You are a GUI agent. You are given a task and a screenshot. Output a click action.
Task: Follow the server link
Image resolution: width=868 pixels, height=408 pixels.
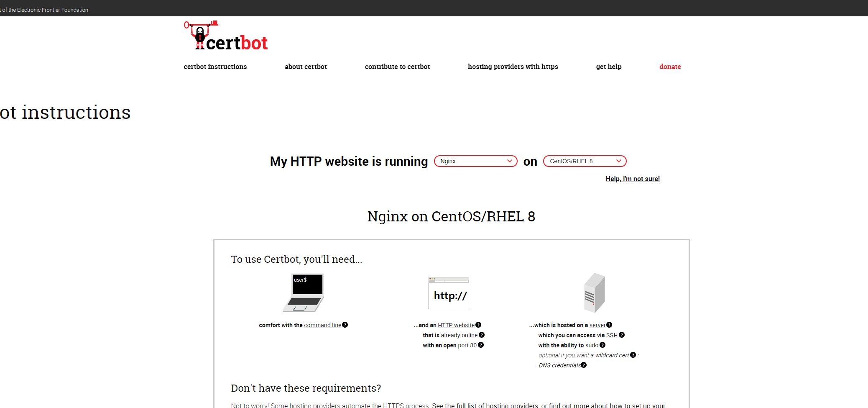tap(597, 325)
